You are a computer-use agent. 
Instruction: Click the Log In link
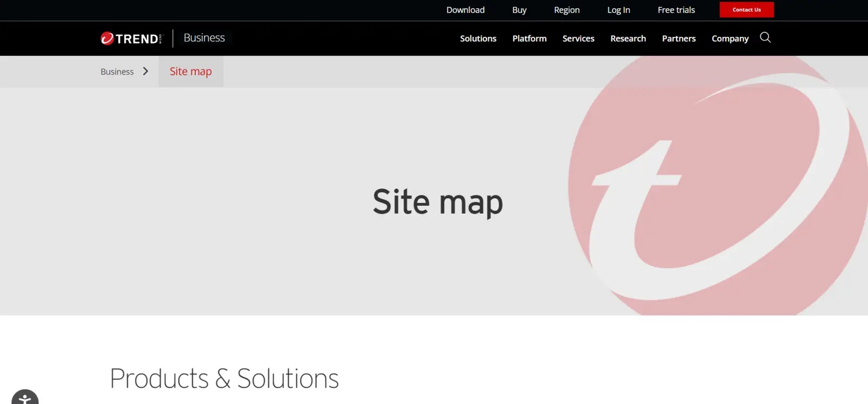[618, 10]
